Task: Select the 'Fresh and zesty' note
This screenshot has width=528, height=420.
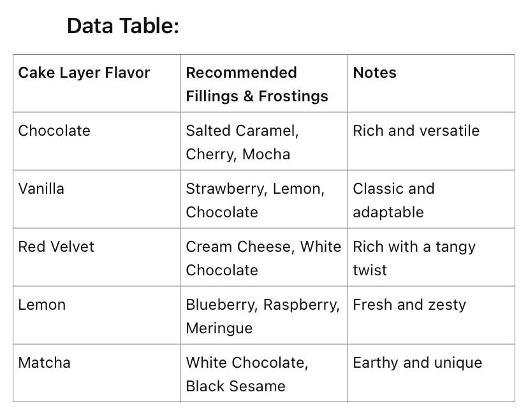Action: pos(409,305)
